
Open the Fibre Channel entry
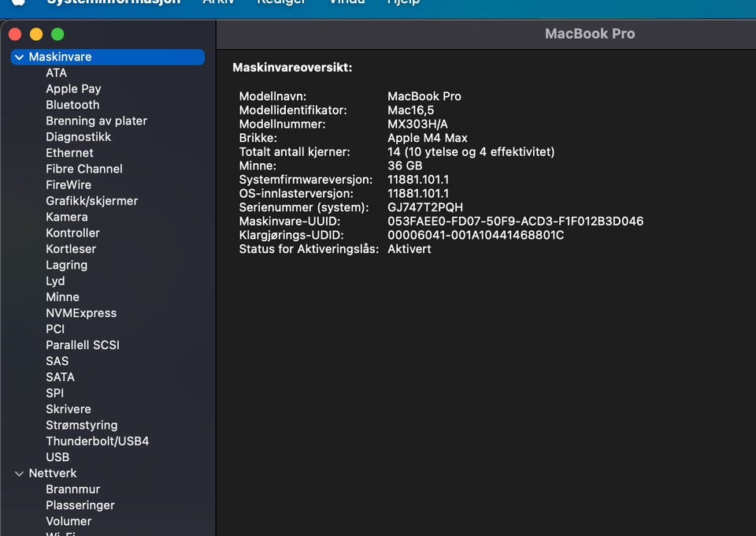coord(84,169)
